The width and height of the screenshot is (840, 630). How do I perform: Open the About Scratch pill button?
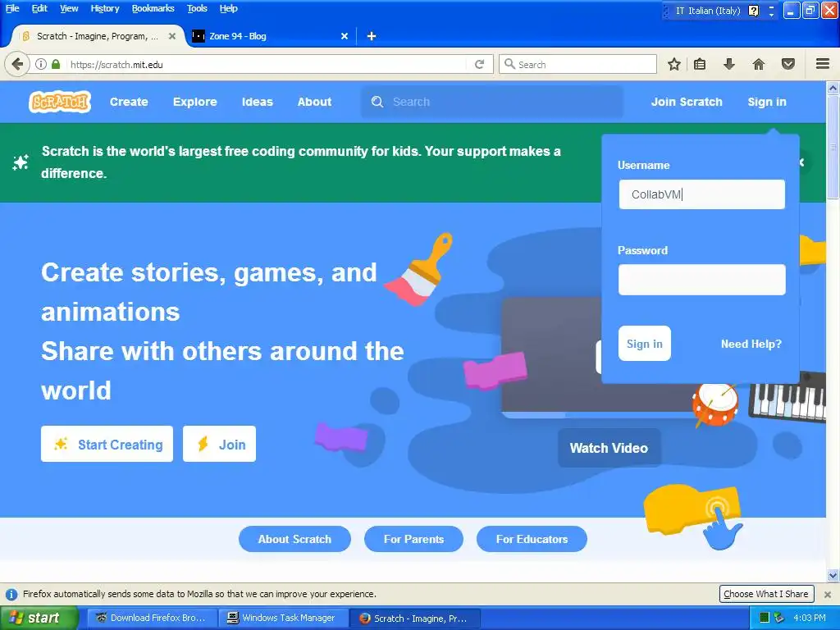pos(294,539)
